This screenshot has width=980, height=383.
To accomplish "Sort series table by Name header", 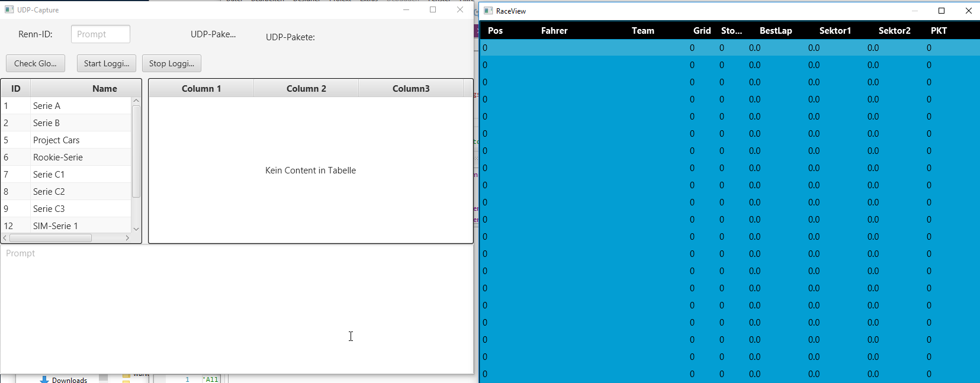I will point(104,89).
